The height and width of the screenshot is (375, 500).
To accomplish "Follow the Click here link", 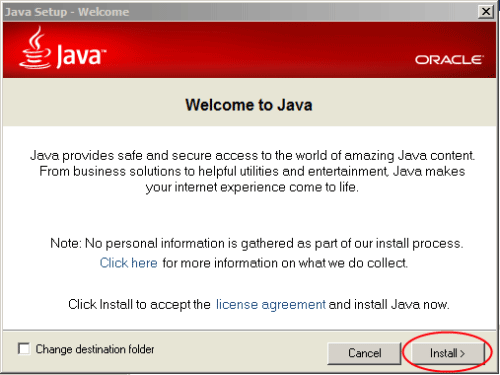I will (129, 263).
